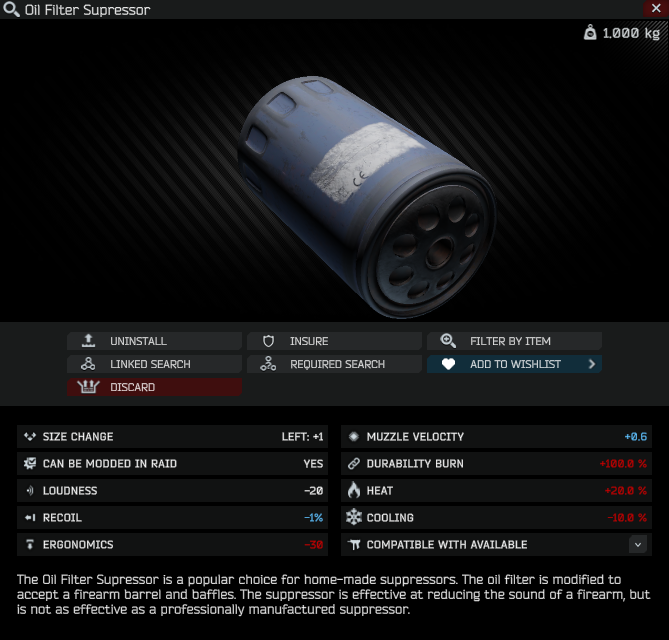Screen dimensions: 669x640
Task: Click the Uninstall arrow icon
Action: pos(88,340)
